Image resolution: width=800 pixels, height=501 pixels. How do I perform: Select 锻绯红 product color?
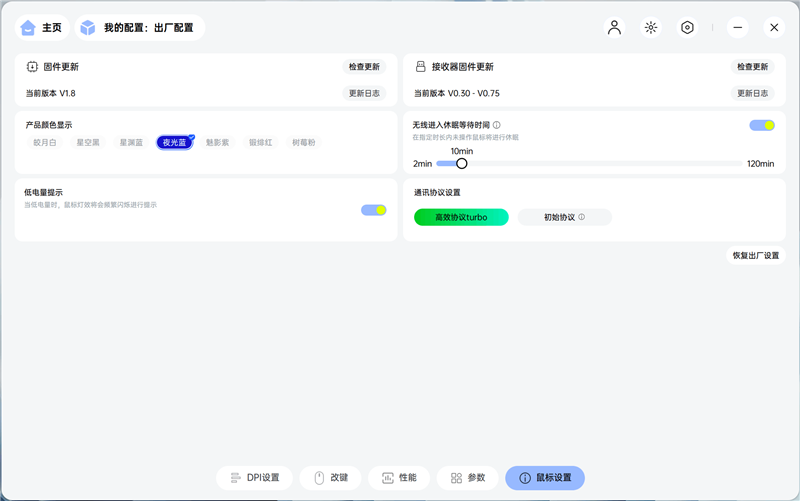(x=261, y=142)
